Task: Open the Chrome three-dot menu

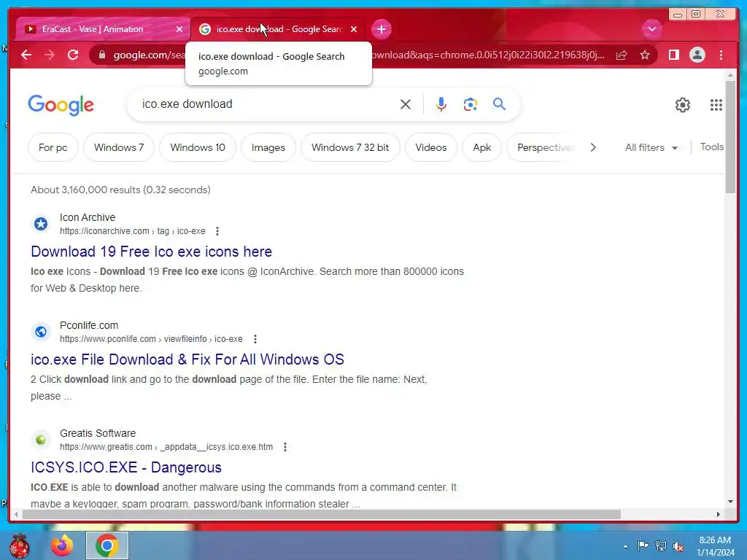Action: coord(721,55)
